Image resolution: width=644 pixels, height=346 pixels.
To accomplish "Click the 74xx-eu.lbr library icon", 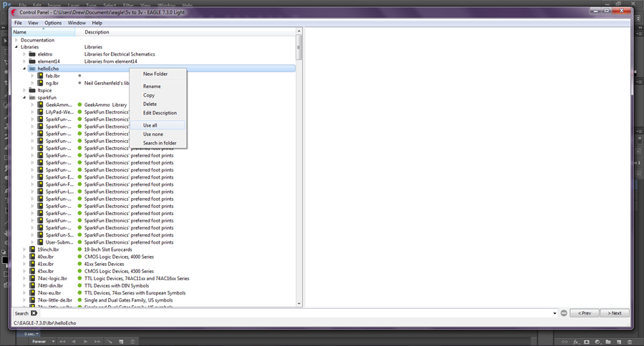I will pyautogui.click(x=32, y=293).
